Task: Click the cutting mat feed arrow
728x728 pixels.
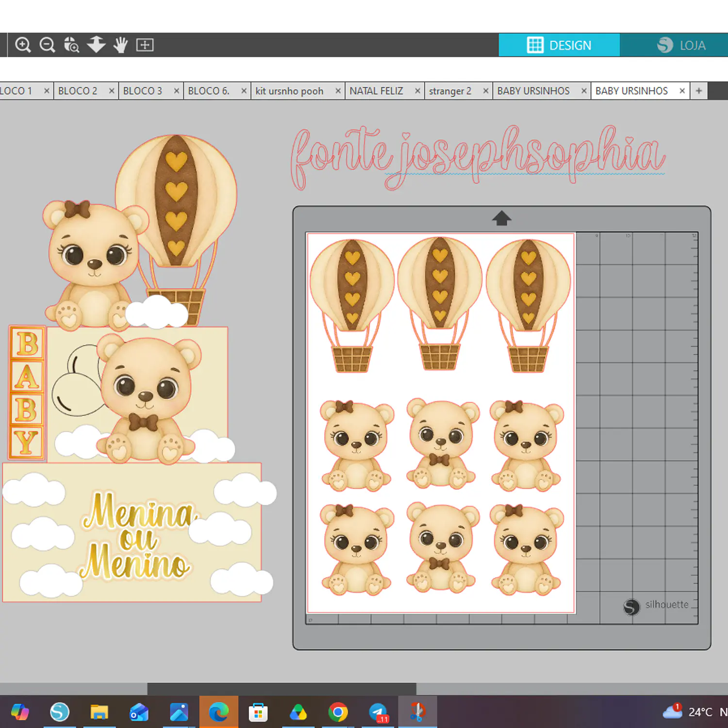Action: pyautogui.click(x=502, y=218)
